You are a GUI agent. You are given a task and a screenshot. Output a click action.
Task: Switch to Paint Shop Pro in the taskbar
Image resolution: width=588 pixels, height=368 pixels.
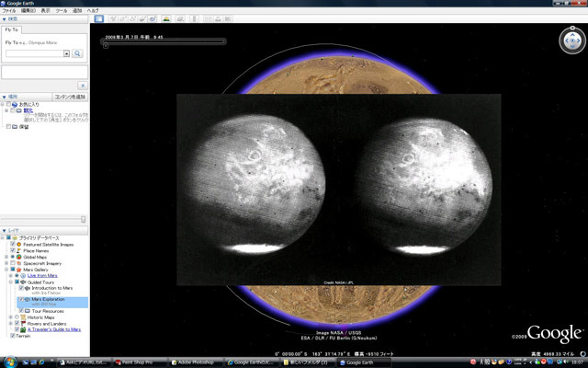(139, 362)
